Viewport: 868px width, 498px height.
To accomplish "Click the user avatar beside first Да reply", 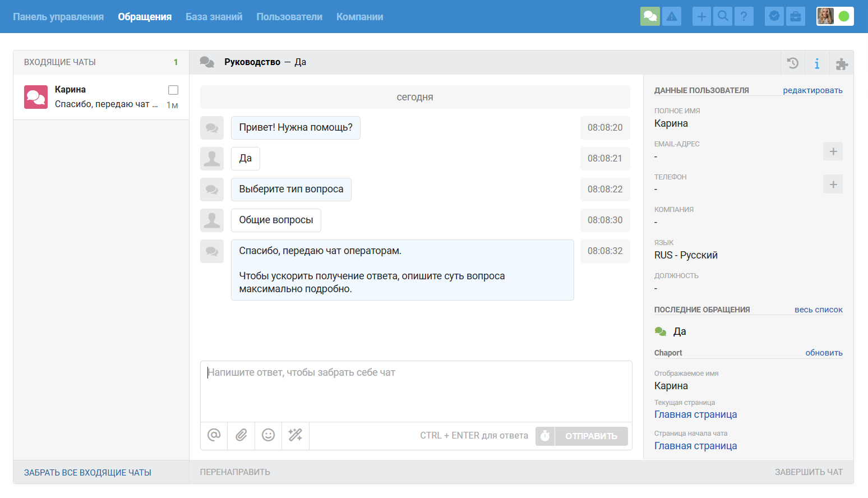I will (212, 159).
